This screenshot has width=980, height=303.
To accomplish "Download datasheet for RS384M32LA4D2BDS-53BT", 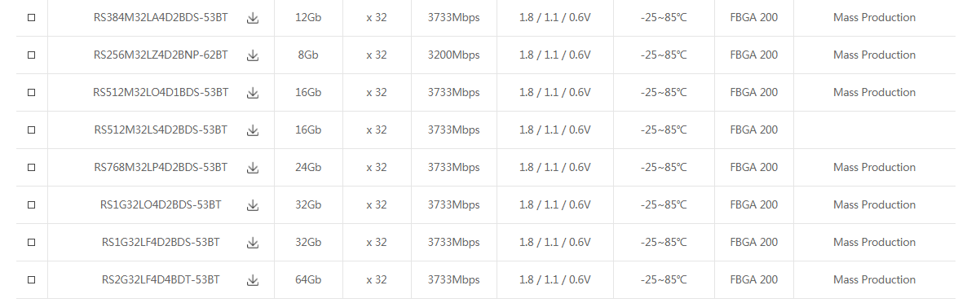I will pyautogui.click(x=253, y=18).
